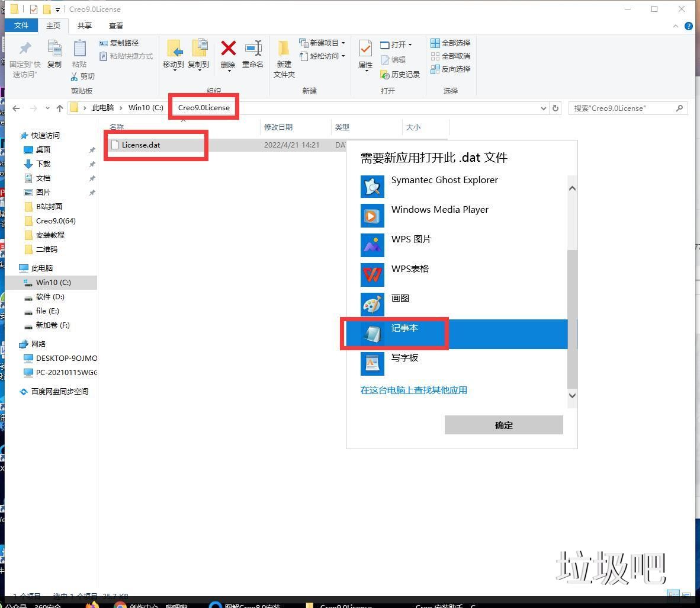Viewport: 700px width, 608px height.
Task: Click the refresh button beside address bar
Action: click(x=555, y=108)
